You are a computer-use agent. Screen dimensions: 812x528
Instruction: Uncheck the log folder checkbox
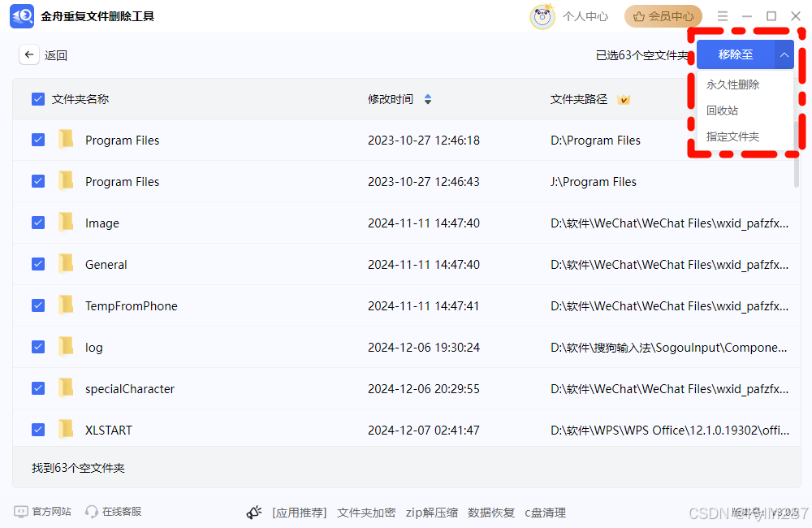[38, 347]
